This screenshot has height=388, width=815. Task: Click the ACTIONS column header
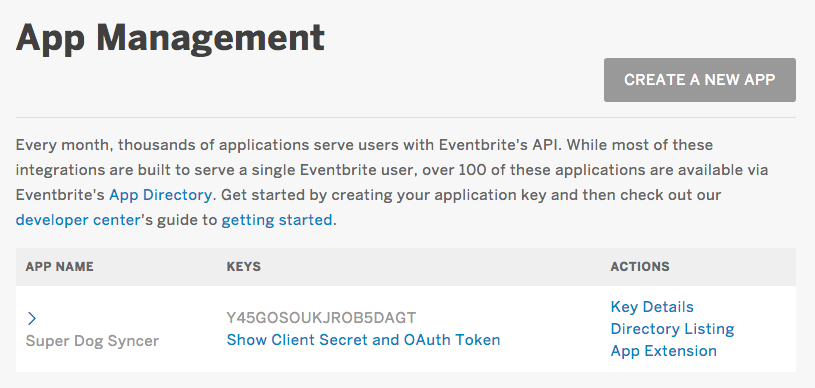pos(640,267)
